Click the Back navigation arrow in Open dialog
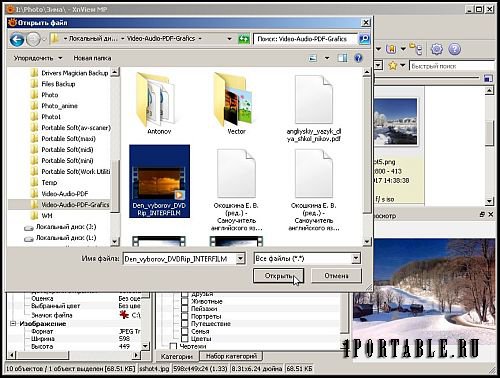The width and height of the screenshot is (500, 378). pyautogui.click(x=17, y=40)
